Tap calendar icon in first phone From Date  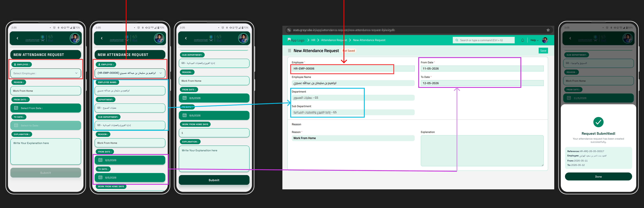coord(16,108)
